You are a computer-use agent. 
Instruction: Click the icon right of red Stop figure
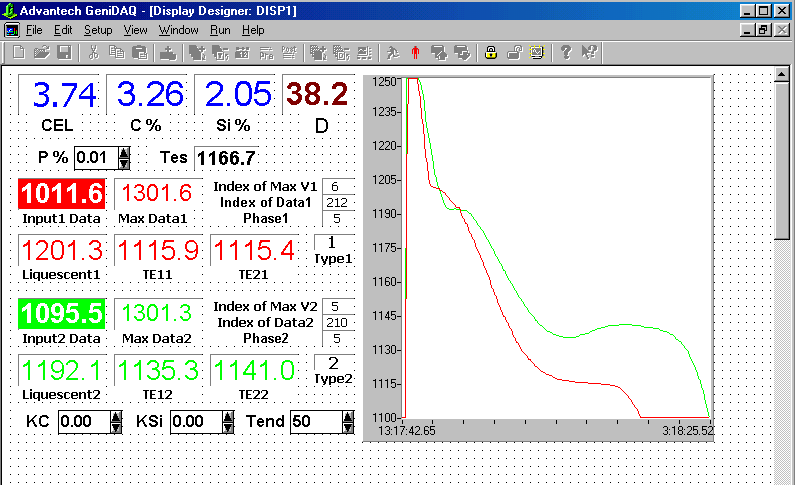point(439,52)
